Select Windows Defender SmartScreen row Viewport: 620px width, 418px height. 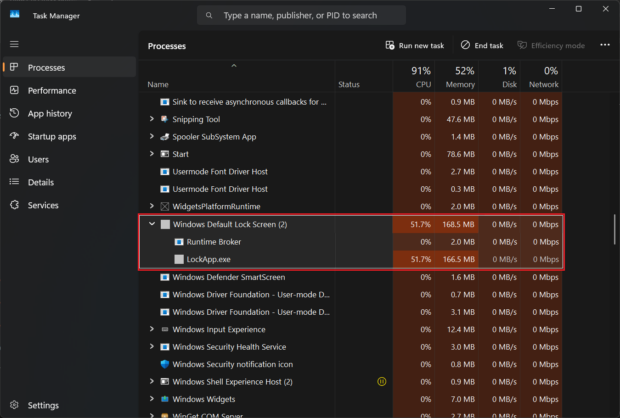[351, 277]
